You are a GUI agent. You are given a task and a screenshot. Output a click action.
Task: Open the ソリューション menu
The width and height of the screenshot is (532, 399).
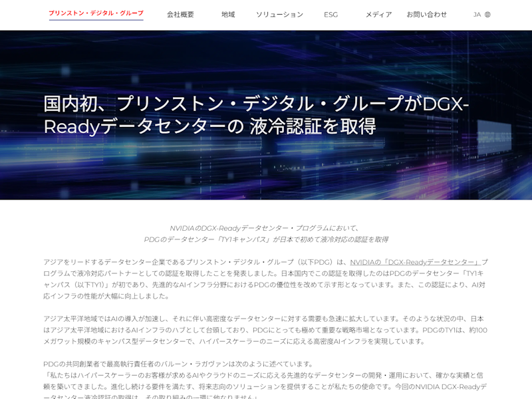click(x=279, y=15)
